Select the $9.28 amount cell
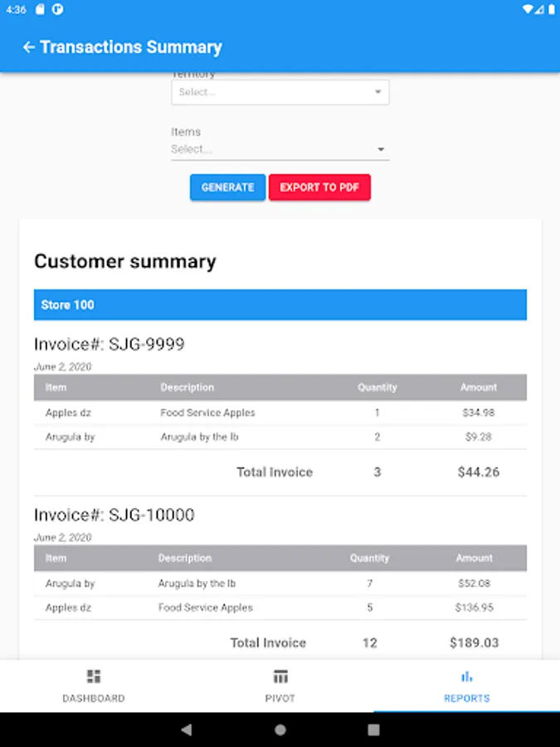Viewport: 560px width, 747px height. click(x=478, y=437)
